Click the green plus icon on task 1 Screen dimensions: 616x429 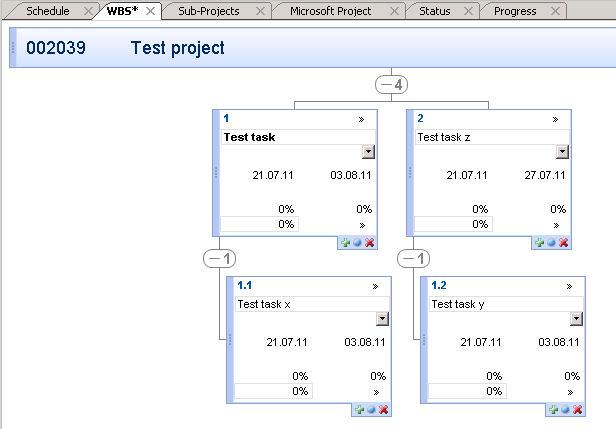tap(345, 243)
